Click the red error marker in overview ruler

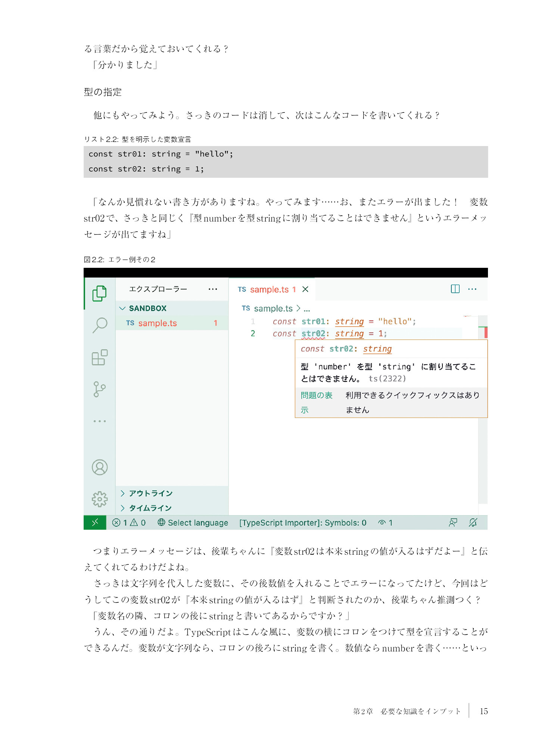tap(486, 332)
